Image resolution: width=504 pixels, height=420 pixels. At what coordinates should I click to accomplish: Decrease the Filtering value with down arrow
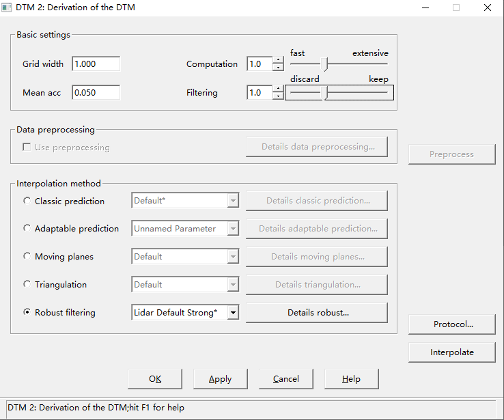[x=278, y=96]
